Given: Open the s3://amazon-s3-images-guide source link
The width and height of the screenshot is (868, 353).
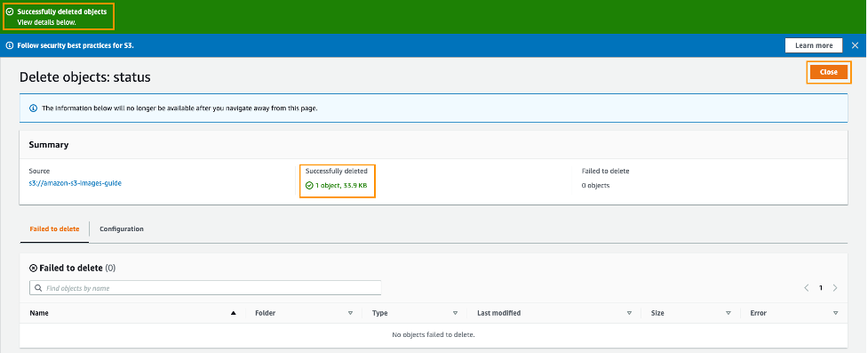Looking at the screenshot, I should click(75, 183).
